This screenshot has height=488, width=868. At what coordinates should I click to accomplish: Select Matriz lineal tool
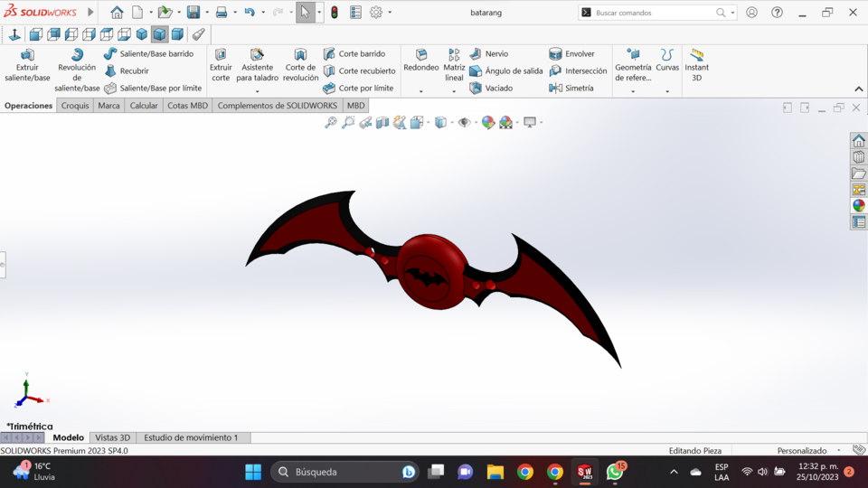click(x=454, y=65)
